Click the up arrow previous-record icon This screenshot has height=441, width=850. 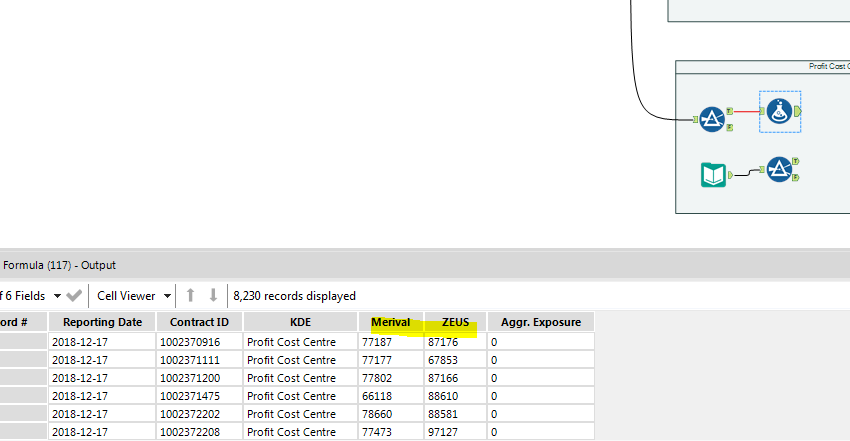coord(190,295)
